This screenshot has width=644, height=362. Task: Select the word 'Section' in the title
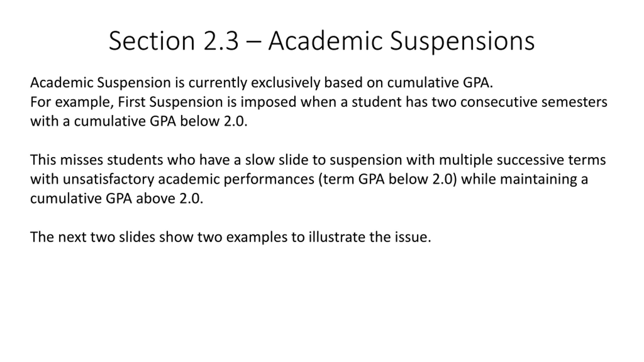(x=152, y=41)
